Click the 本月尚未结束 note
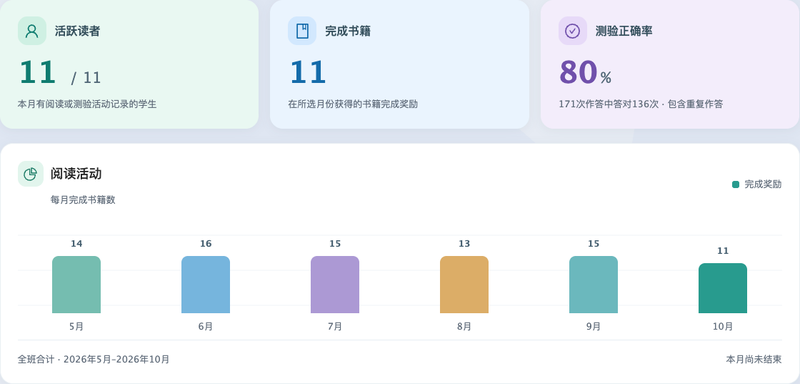The image size is (800, 384). click(754, 360)
